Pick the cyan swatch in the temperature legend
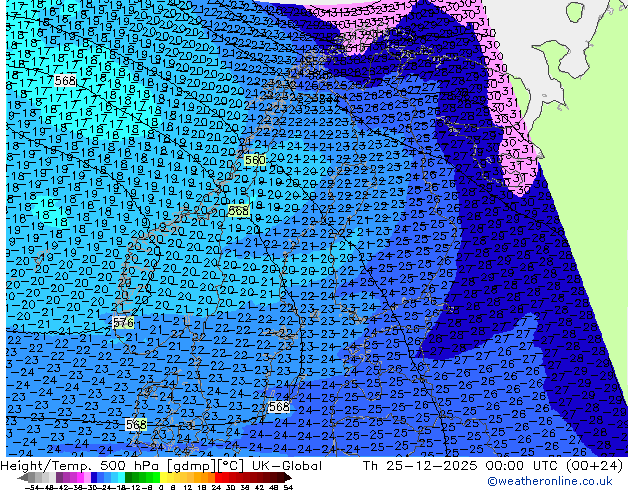Image resolution: width=634 pixels, height=490 pixels. 121,477
